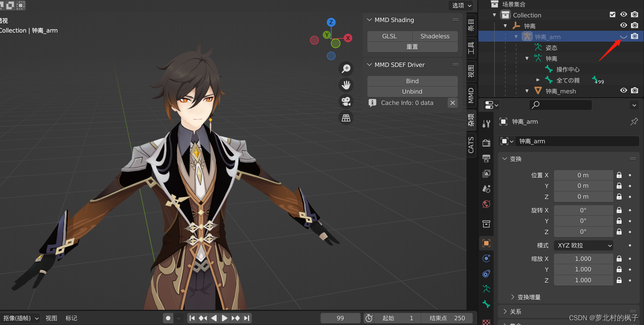Open the 视图 timeline menu

point(51,318)
